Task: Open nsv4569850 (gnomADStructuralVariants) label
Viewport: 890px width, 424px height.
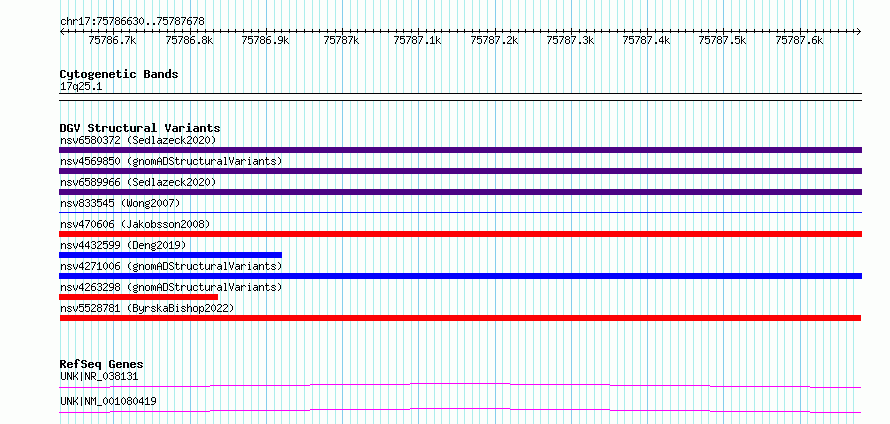Action: [171, 161]
